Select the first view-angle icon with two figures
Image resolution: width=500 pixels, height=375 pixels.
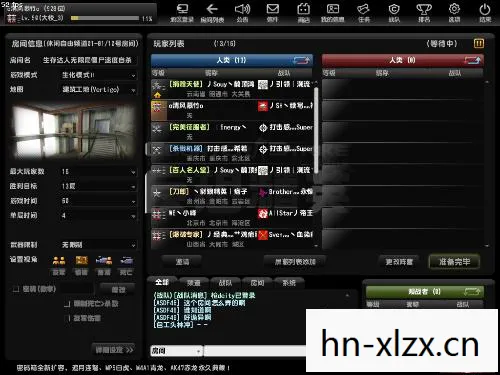tap(59, 260)
